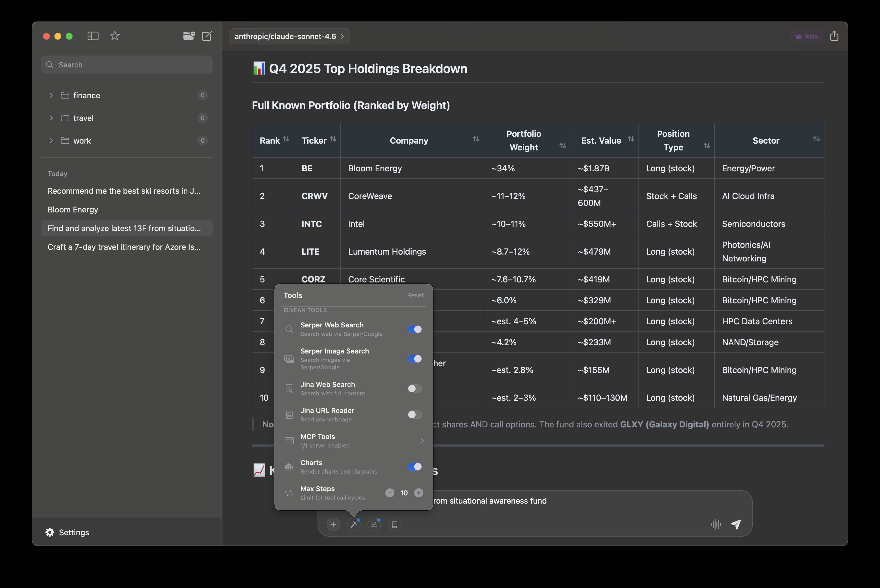Open MCP Tools server list chevron
Image resolution: width=880 pixels, height=588 pixels.
[x=422, y=441]
